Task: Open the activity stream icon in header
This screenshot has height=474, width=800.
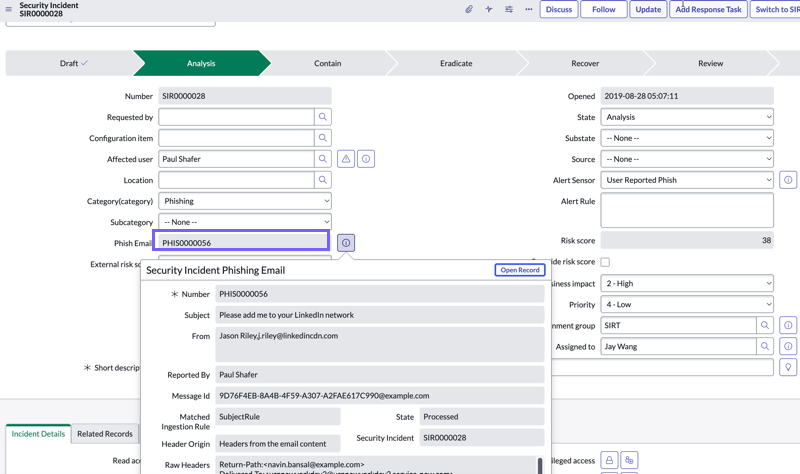Action: tap(489, 9)
